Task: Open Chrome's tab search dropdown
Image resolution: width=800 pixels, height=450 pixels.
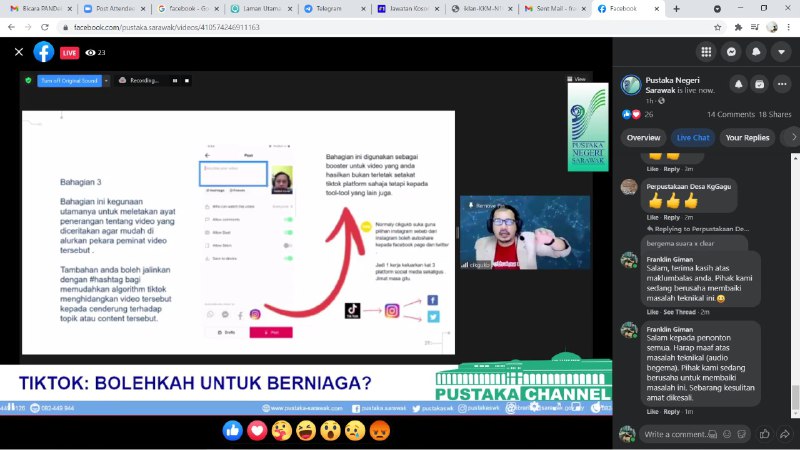Action: pyautogui.click(x=717, y=9)
